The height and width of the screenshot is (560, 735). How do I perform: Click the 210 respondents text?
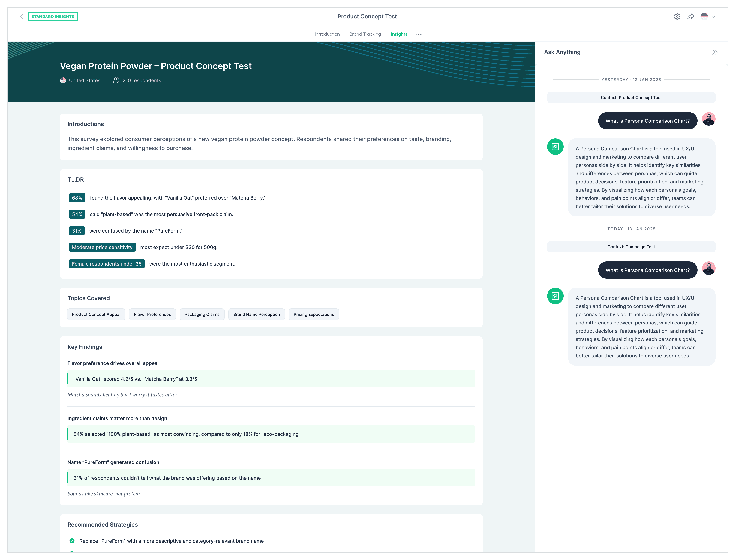pos(142,80)
